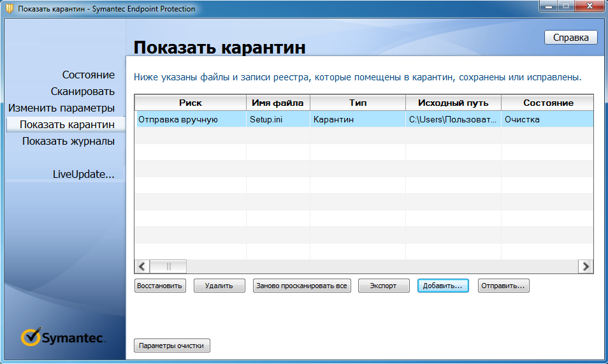Click the Удалить button
Viewport: 608px width, 364px height.
[x=219, y=286]
